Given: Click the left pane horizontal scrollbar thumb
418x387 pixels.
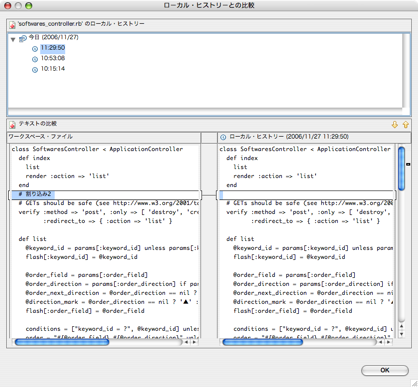Looking at the screenshot, I should [62, 342].
